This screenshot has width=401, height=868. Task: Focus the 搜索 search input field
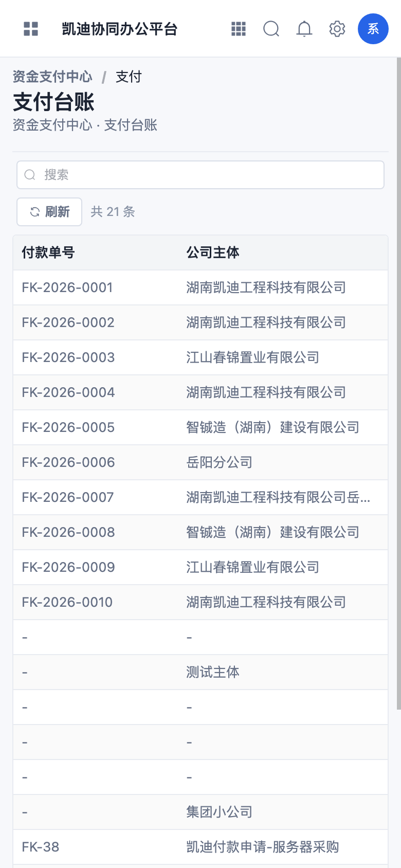[x=200, y=175]
